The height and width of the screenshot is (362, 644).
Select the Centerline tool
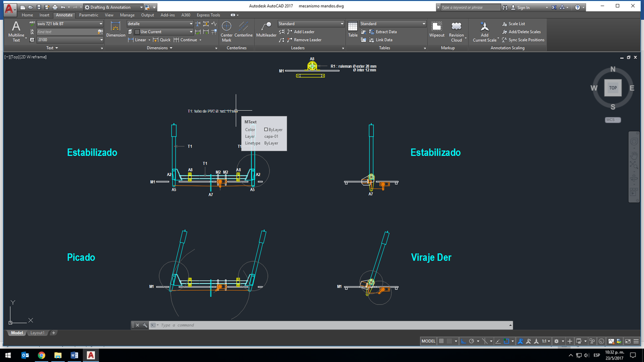[244, 29]
